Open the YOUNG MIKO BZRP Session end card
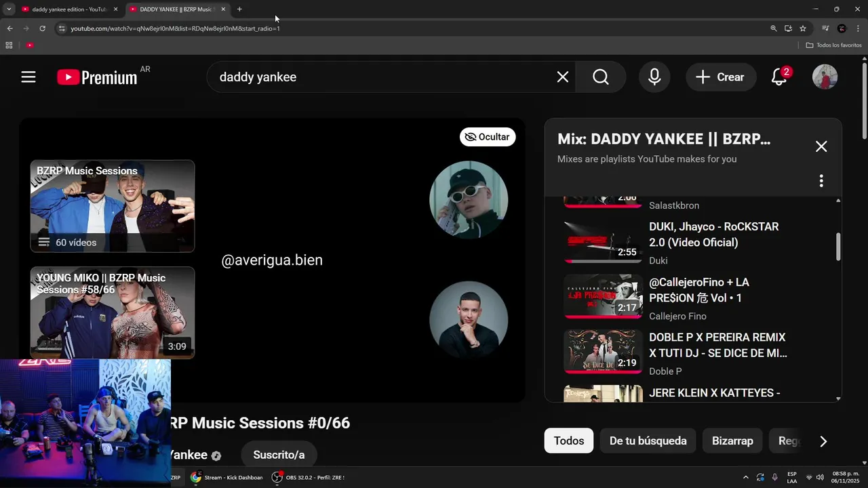Viewport: 868px width, 488px height. pos(113,312)
